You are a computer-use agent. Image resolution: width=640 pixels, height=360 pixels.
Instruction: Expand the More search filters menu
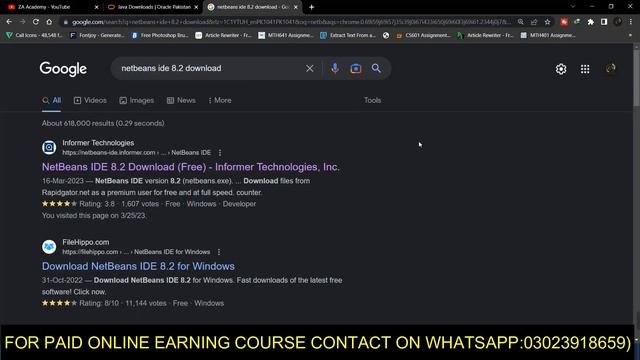[x=220, y=100]
